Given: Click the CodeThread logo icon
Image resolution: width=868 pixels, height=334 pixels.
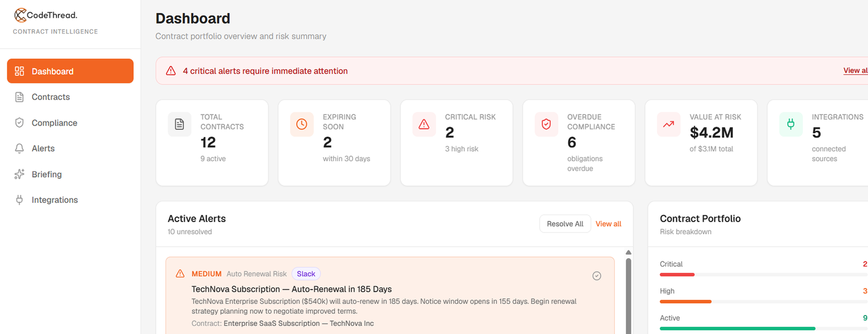Looking at the screenshot, I should tap(20, 15).
